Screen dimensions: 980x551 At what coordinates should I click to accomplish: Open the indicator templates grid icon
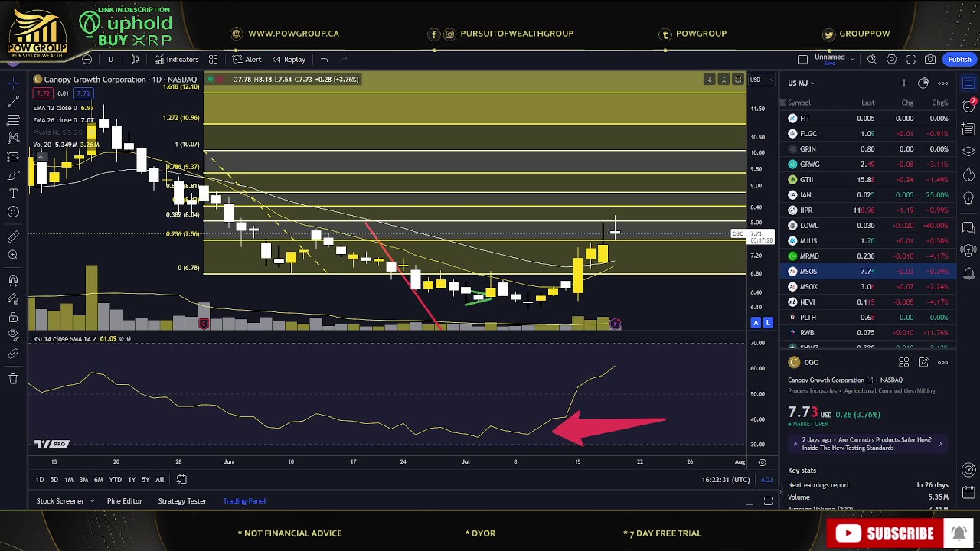(x=213, y=59)
